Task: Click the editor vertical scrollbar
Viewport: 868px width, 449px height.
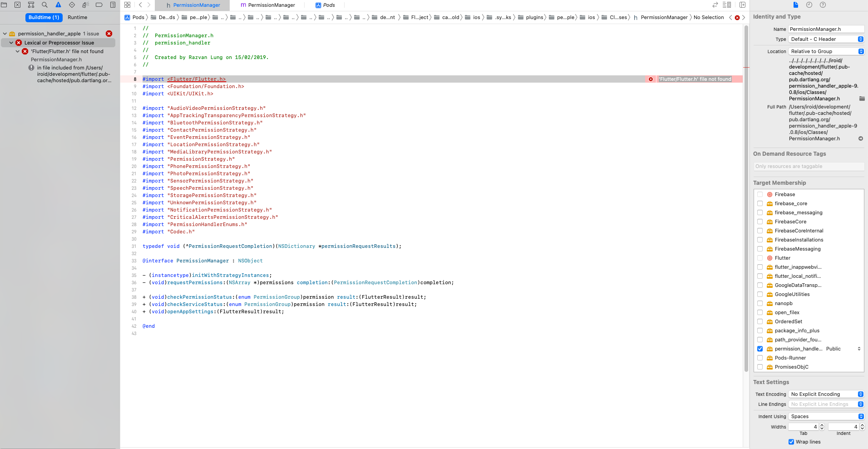Action: [x=746, y=198]
